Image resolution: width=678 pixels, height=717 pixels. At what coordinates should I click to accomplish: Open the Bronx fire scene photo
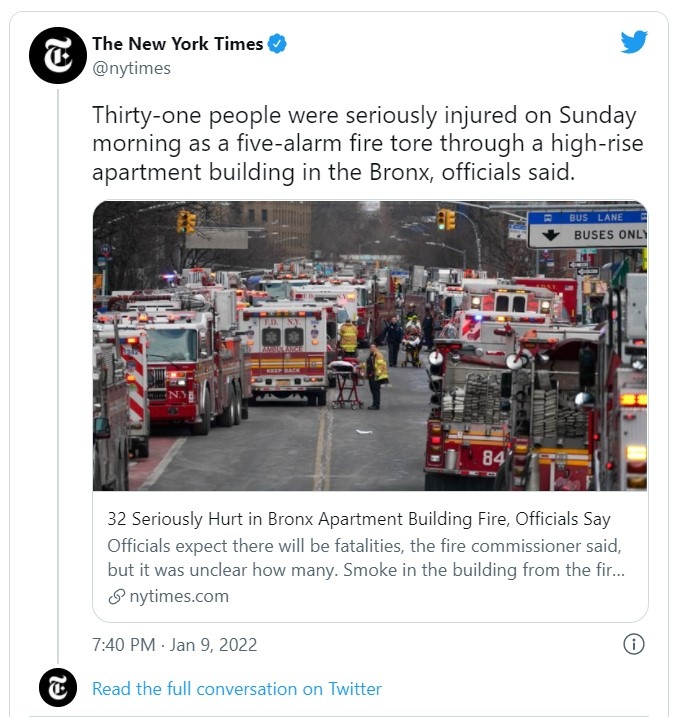[x=370, y=346]
